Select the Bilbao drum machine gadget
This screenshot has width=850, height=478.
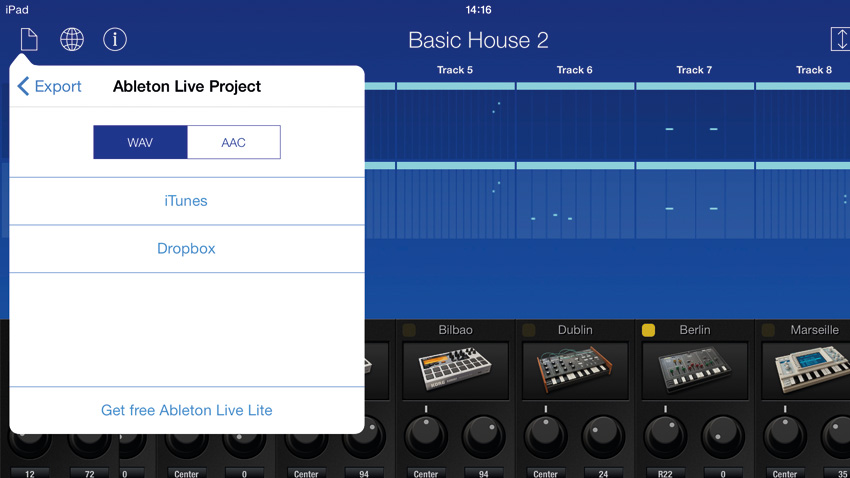point(455,370)
